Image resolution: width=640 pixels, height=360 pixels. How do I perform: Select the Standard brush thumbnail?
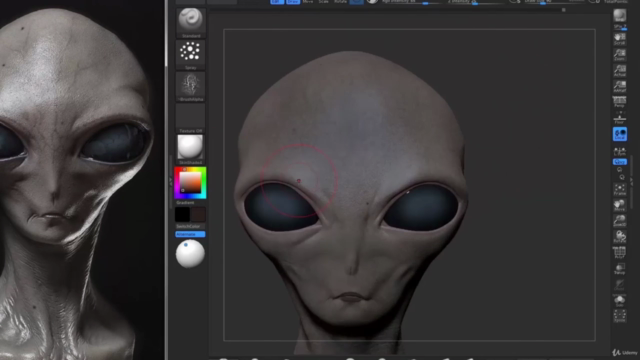pos(190,23)
